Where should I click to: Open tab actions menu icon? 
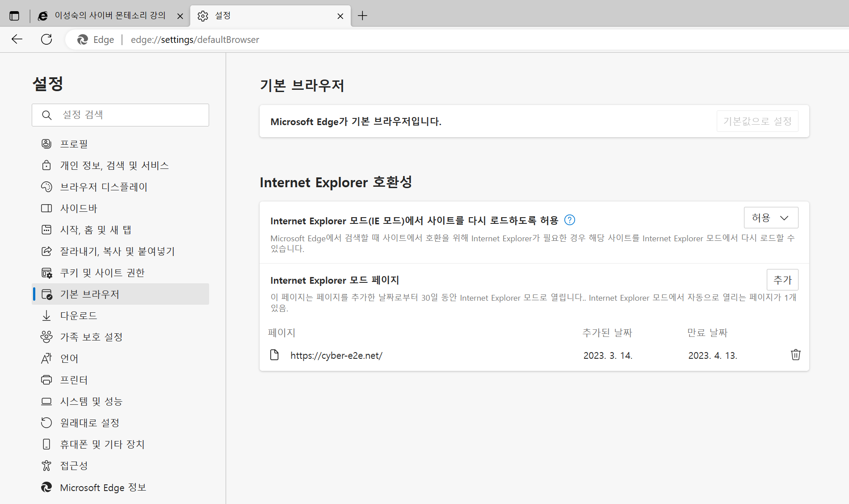click(14, 16)
